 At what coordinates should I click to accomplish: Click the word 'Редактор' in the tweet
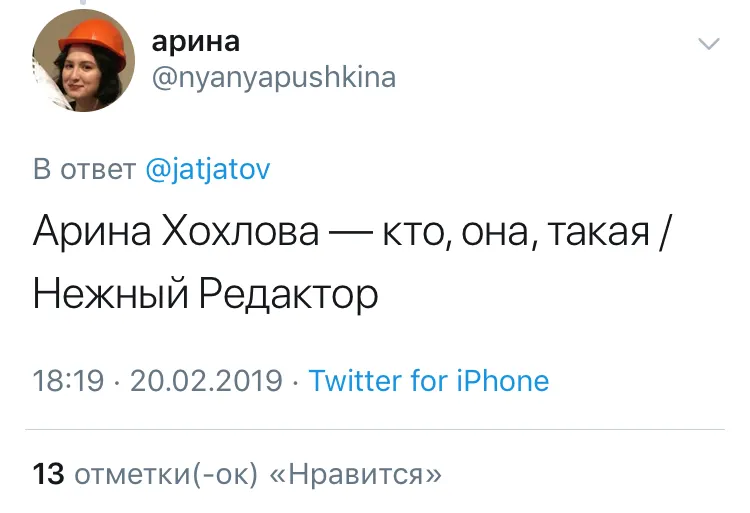288,295
